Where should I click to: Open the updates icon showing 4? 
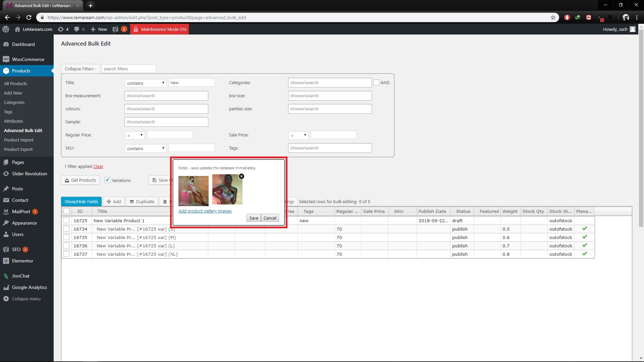point(63,29)
